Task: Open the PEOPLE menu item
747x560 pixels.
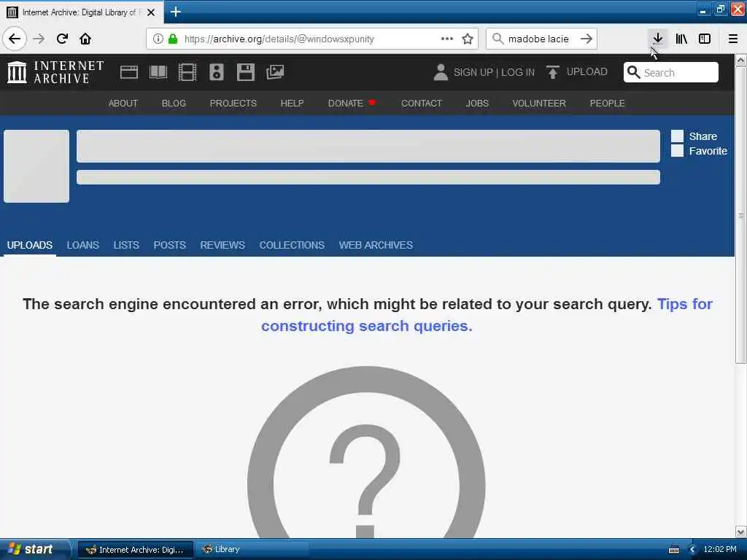Action: click(x=608, y=104)
